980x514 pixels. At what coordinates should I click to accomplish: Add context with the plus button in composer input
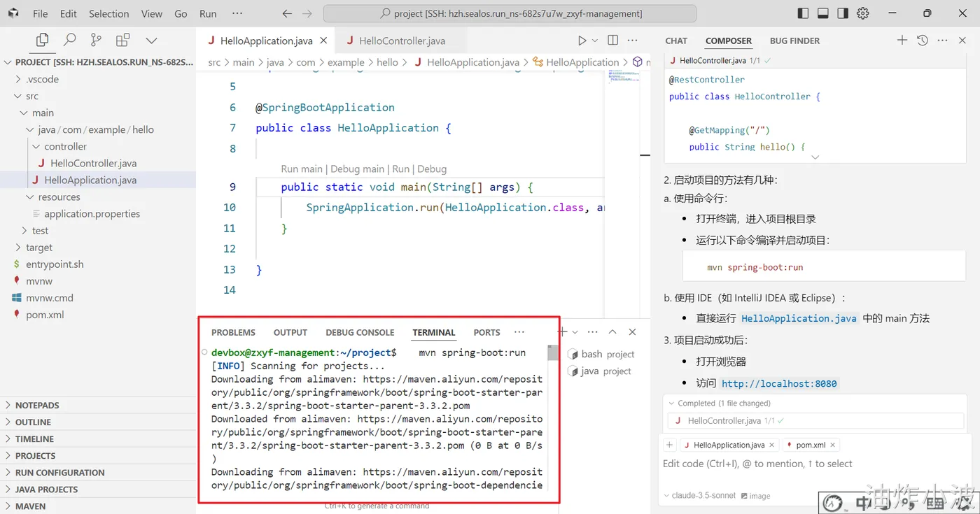pos(670,445)
